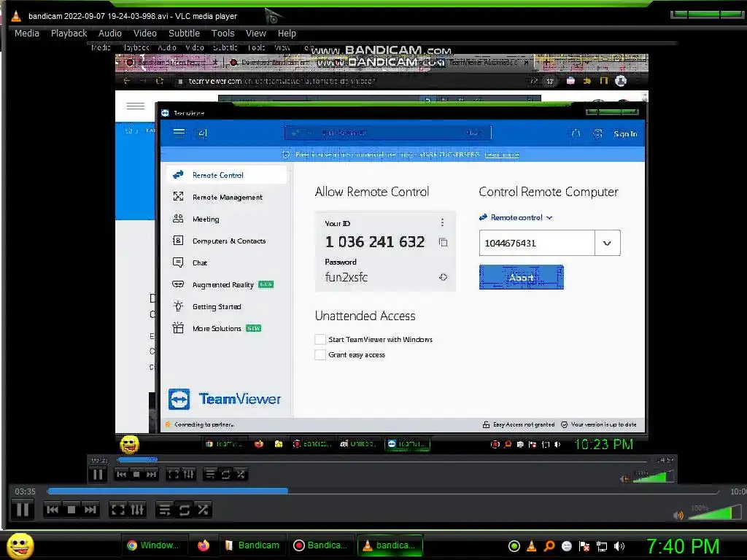Viewport: 747px width, 560px height.
Task: Open TeamViewer settings gear icon
Action: 597,134
